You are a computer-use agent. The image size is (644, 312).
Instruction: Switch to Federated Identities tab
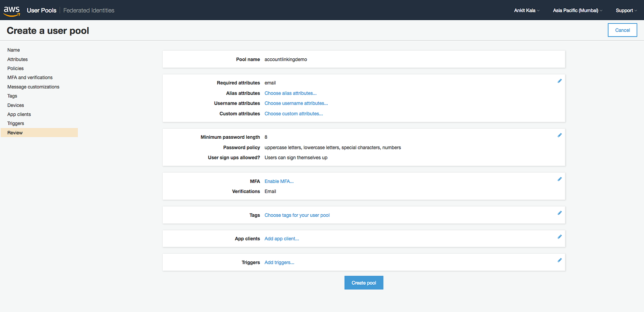click(89, 10)
